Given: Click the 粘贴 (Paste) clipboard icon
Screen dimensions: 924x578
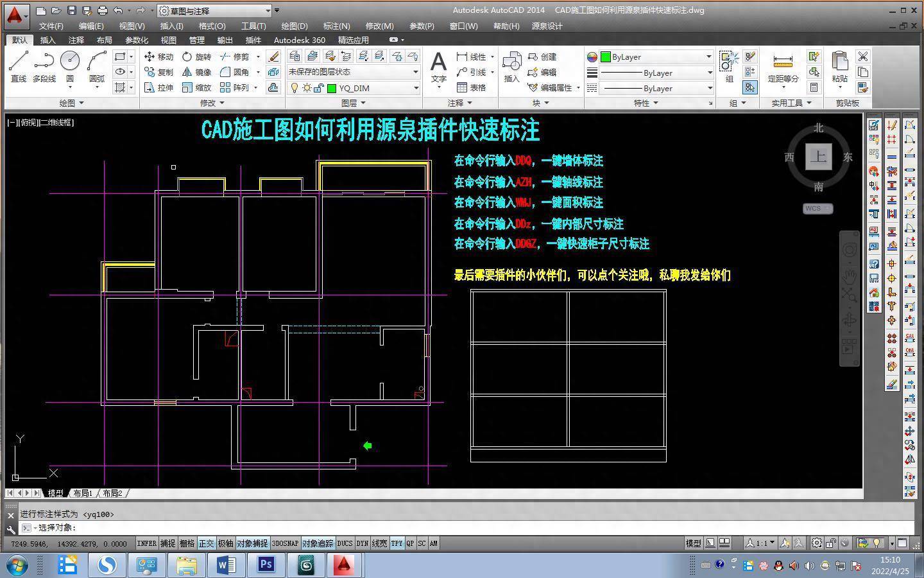Looking at the screenshot, I should (839, 67).
